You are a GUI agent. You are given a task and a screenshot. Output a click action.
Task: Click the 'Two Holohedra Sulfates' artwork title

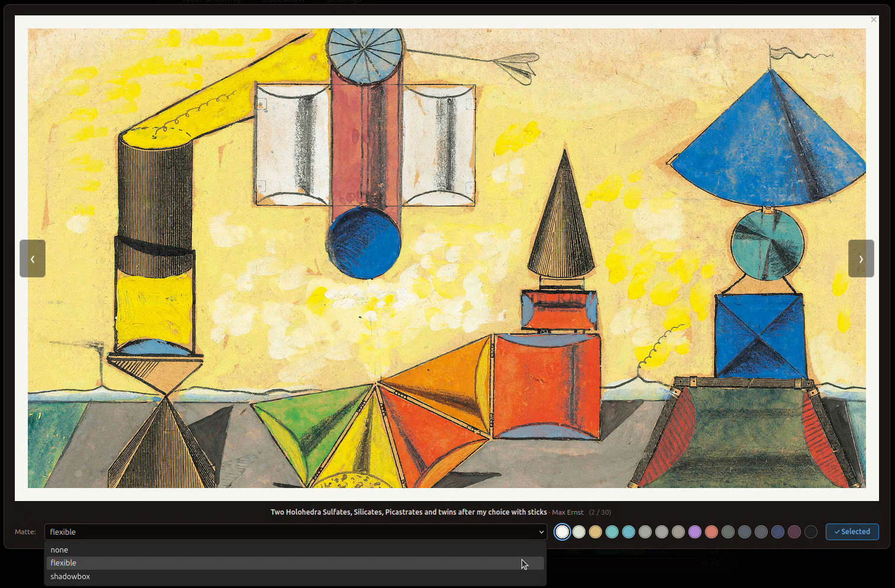point(408,512)
